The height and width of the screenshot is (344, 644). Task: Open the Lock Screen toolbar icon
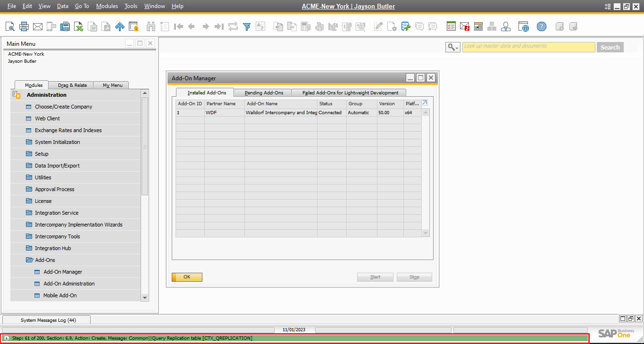click(134, 26)
